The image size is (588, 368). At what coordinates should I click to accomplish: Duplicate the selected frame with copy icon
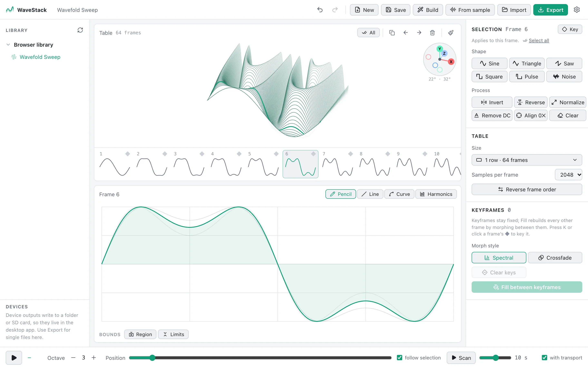click(392, 33)
